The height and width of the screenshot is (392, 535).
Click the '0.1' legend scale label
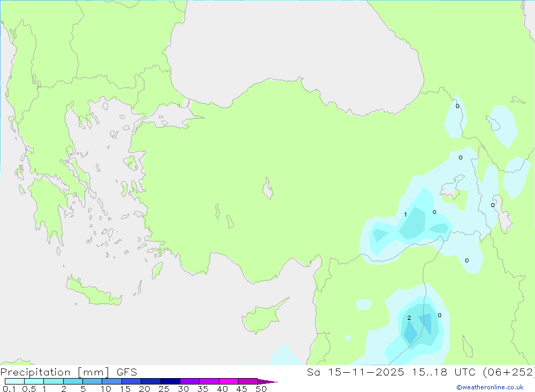coord(9,389)
